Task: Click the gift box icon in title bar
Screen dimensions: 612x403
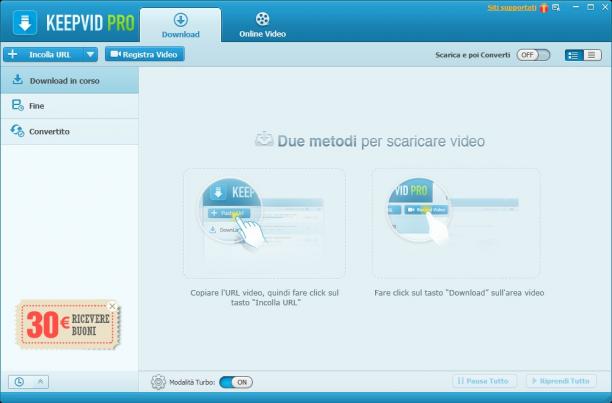Action: [x=544, y=8]
